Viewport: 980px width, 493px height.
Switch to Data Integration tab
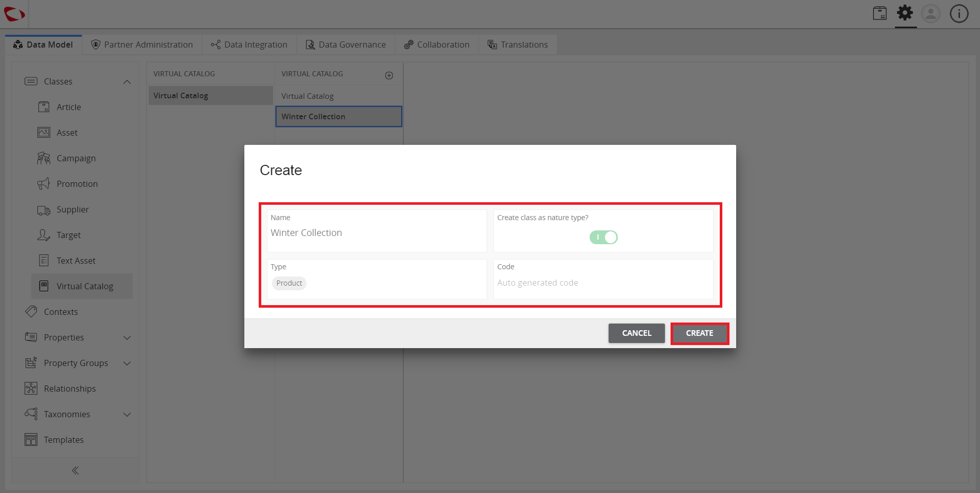tap(249, 45)
